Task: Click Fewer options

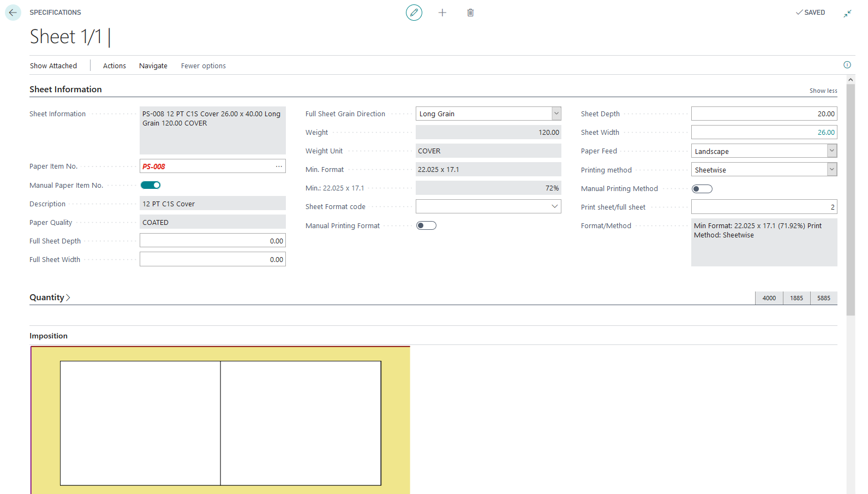Action: [203, 66]
